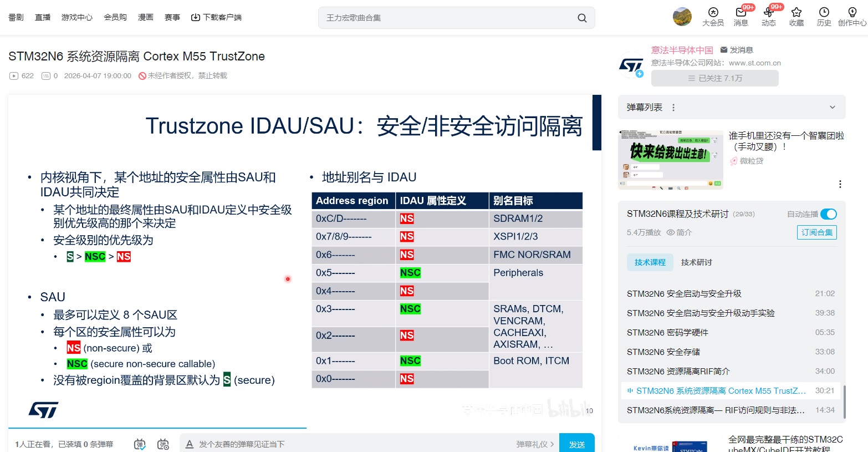Click the search magnifier icon
This screenshot has height=452, width=868.
coord(582,18)
